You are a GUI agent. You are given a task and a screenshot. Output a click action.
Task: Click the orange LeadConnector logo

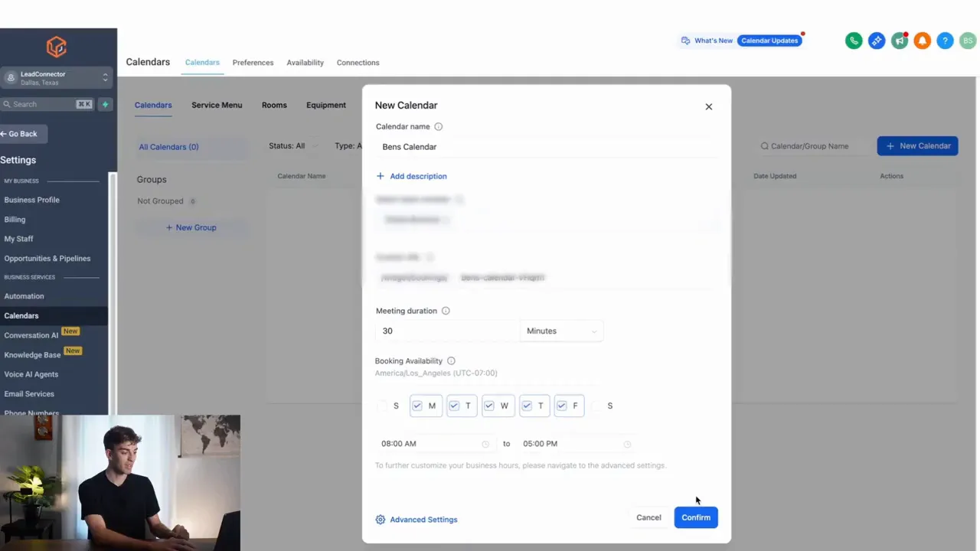click(x=57, y=47)
